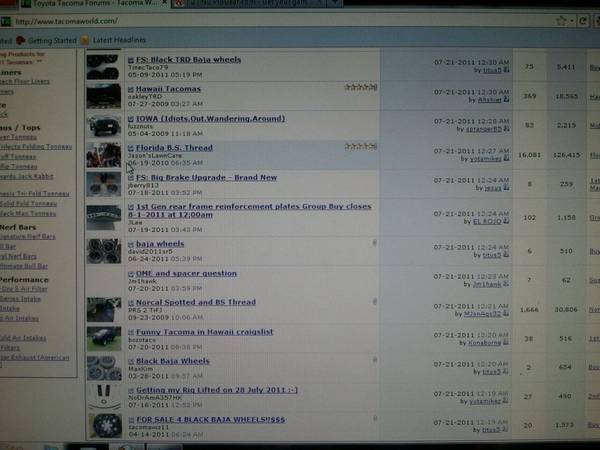Click the post icon beside FS: Black TRD Baja wheels
600x450 pixels.
130,60
